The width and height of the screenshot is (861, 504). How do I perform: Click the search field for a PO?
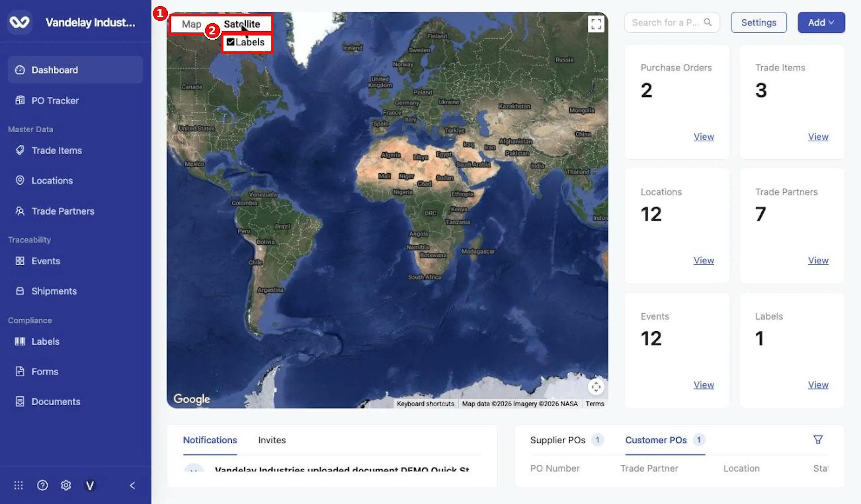click(672, 23)
